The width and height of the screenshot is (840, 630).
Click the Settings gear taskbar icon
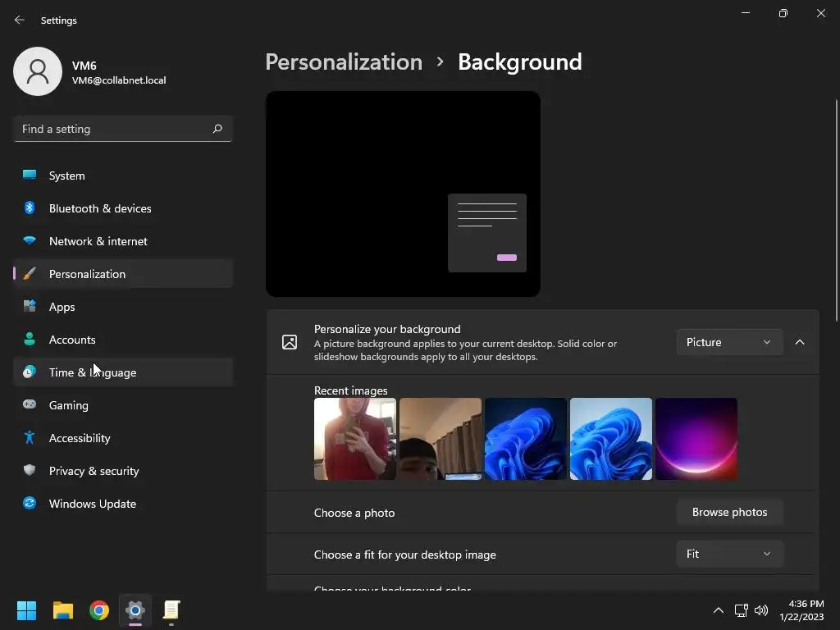coord(135,610)
